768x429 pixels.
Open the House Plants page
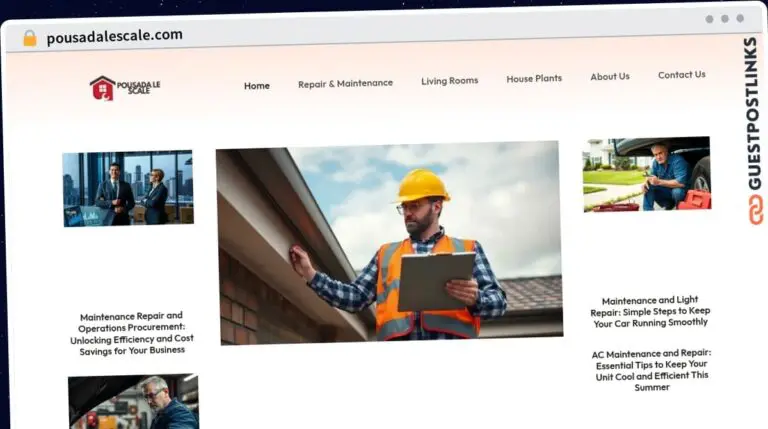click(x=534, y=78)
